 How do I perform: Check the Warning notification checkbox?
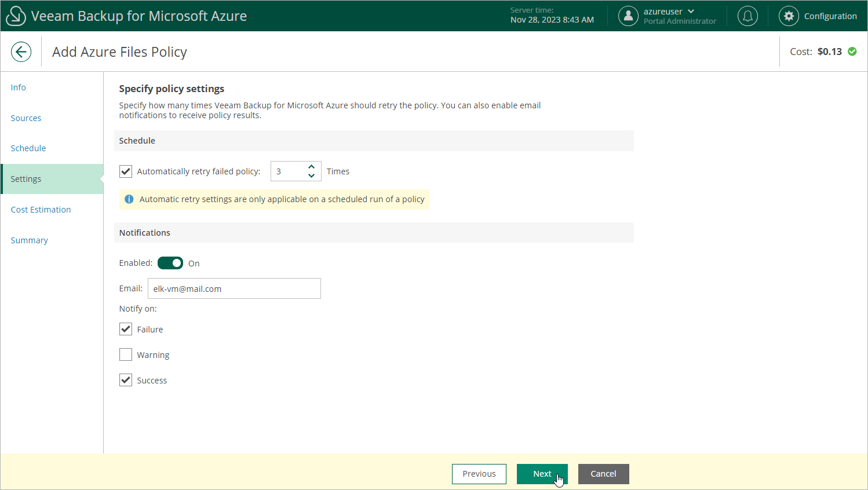click(x=126, y=354)
